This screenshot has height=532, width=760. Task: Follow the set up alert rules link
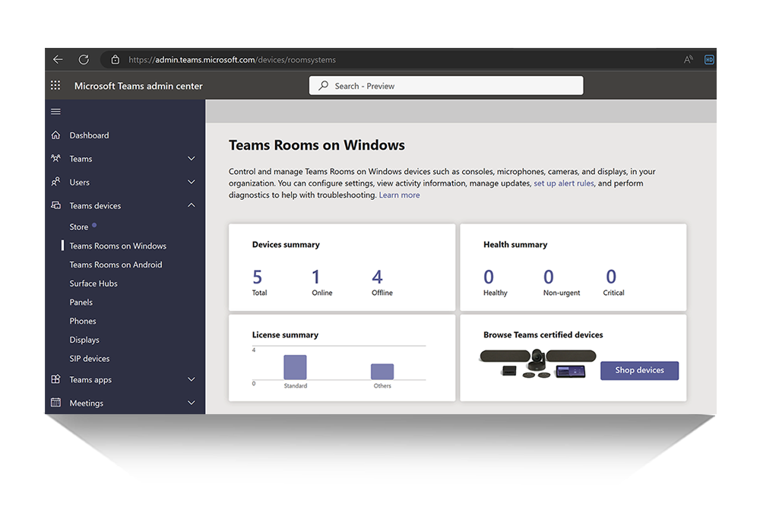pyautogui.click(x=564, y=183)
